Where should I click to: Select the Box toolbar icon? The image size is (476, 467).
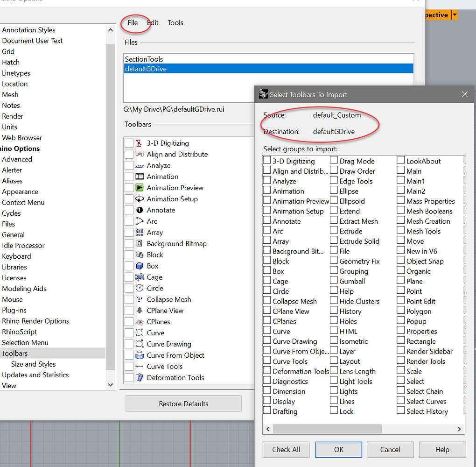coord(138,266)
